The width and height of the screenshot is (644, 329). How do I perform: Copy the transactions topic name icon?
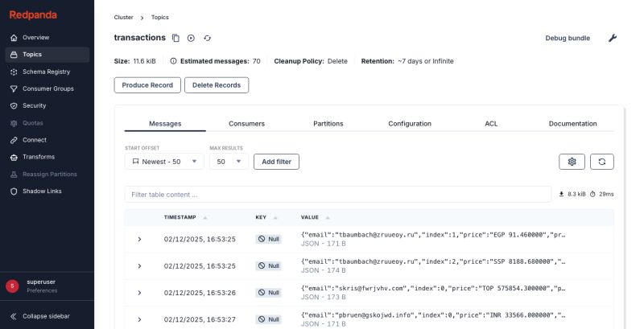[x=175, y=38]
